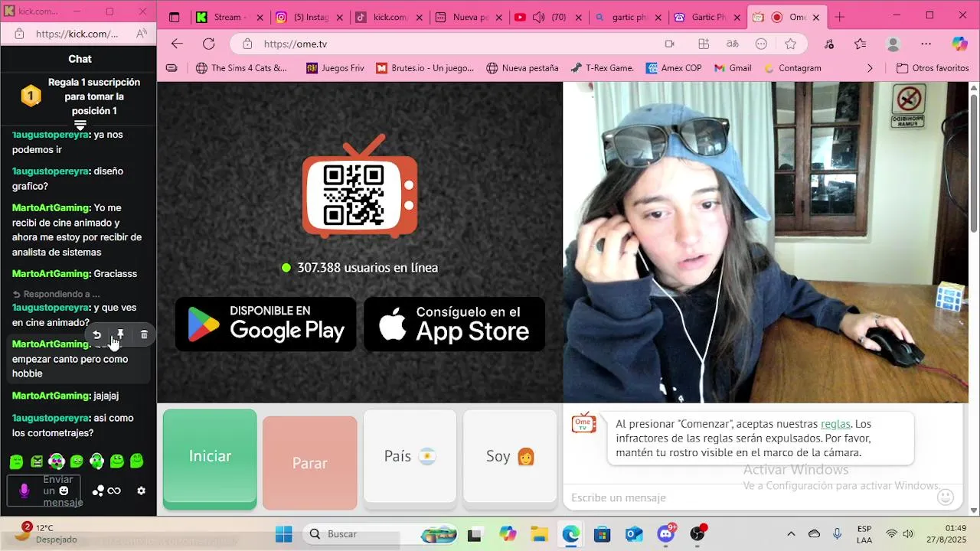Open the Gmail bookmark
This screenshot has width=980, height=551.
tap(733, 68)
